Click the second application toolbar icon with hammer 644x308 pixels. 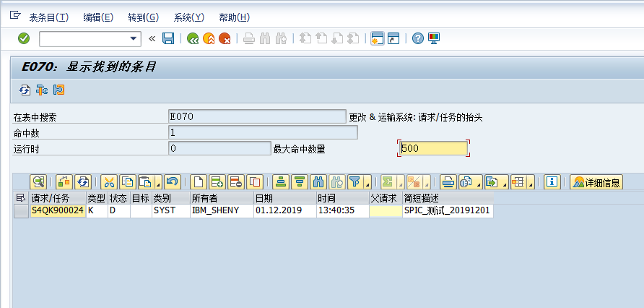pyautogui.click(x=42, y=90)
